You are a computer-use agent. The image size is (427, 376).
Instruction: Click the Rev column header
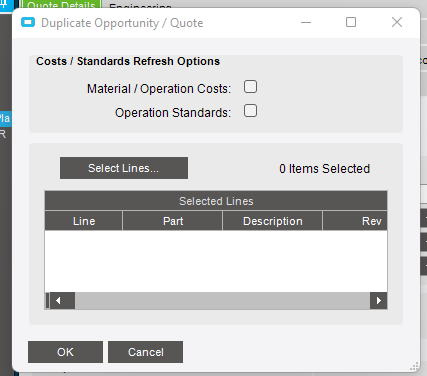(x=355, y=221)
